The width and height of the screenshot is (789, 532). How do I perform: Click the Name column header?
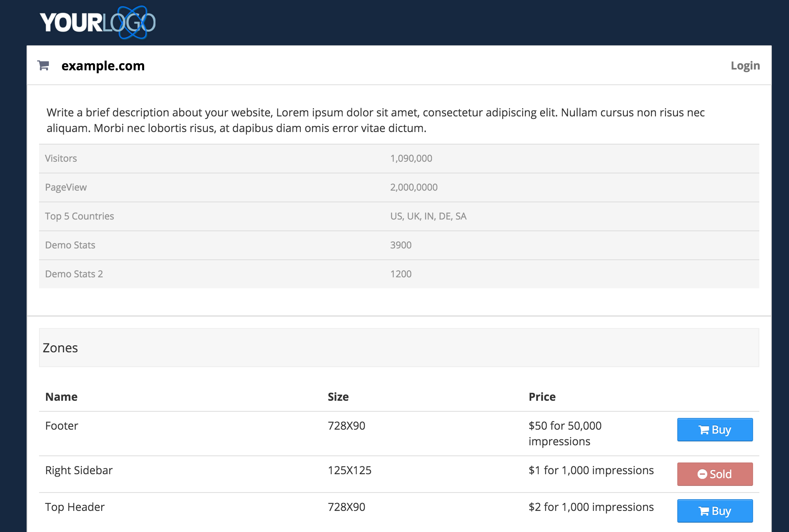click(61, 397)
